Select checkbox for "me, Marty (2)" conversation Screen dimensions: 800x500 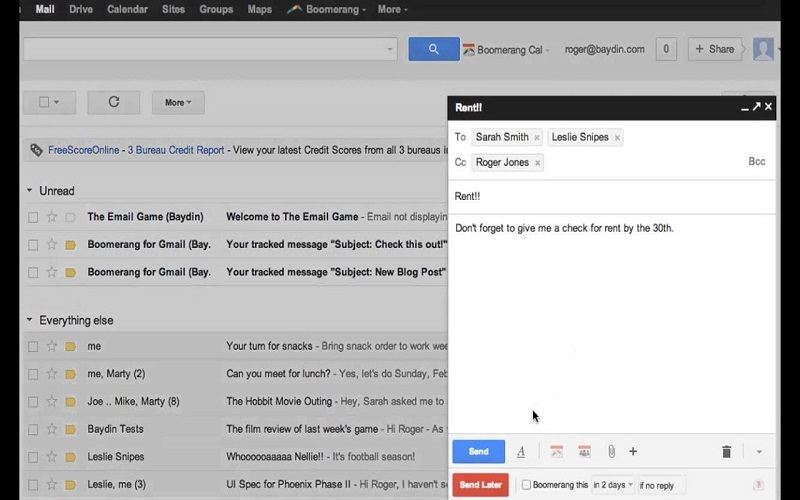(x=33, y=374)
